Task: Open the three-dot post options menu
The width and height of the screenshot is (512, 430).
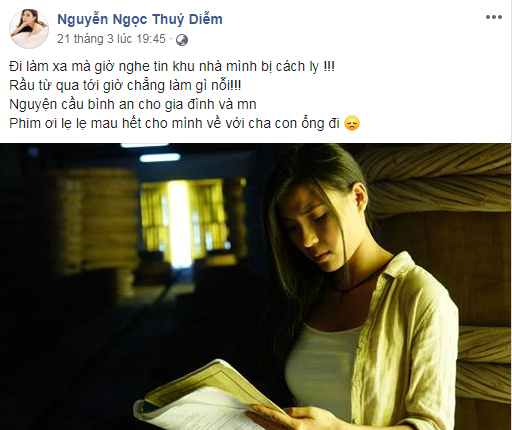Action: [494, 17]
